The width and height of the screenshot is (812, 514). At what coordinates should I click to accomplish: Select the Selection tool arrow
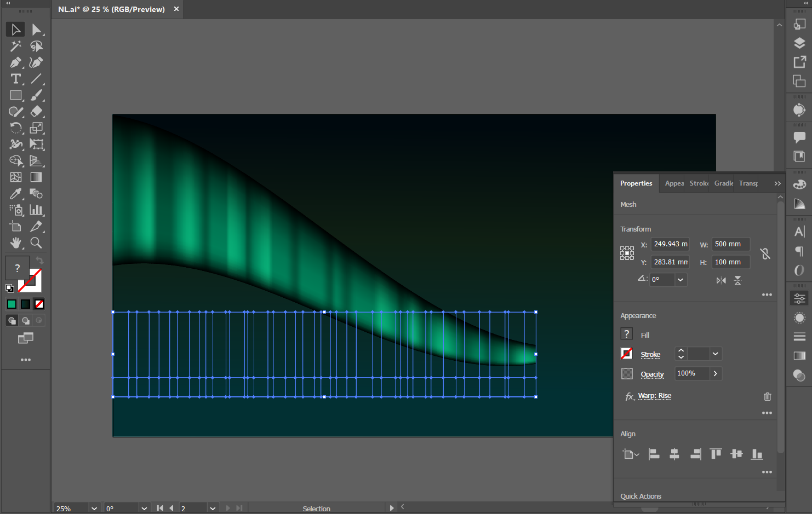point(15,30)
